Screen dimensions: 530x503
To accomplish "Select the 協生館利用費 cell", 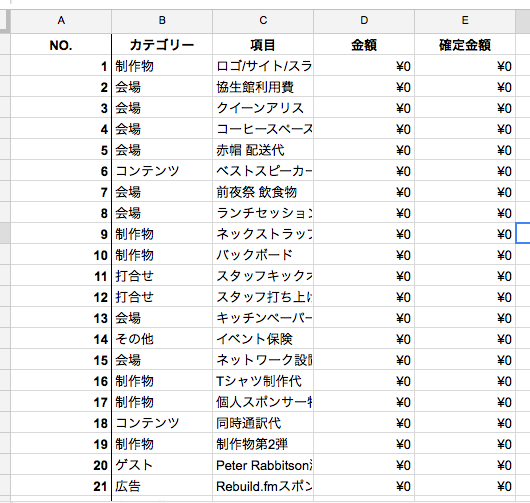I will (x=263, y=87).
